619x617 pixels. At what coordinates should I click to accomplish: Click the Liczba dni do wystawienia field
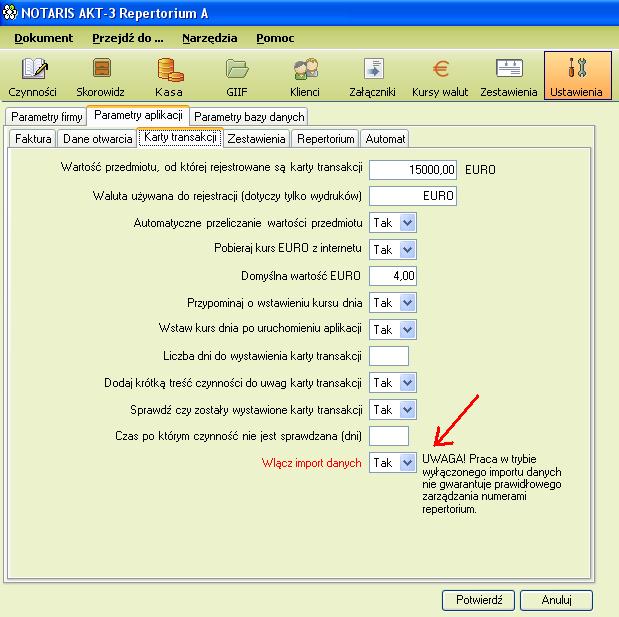coord(389,356)
